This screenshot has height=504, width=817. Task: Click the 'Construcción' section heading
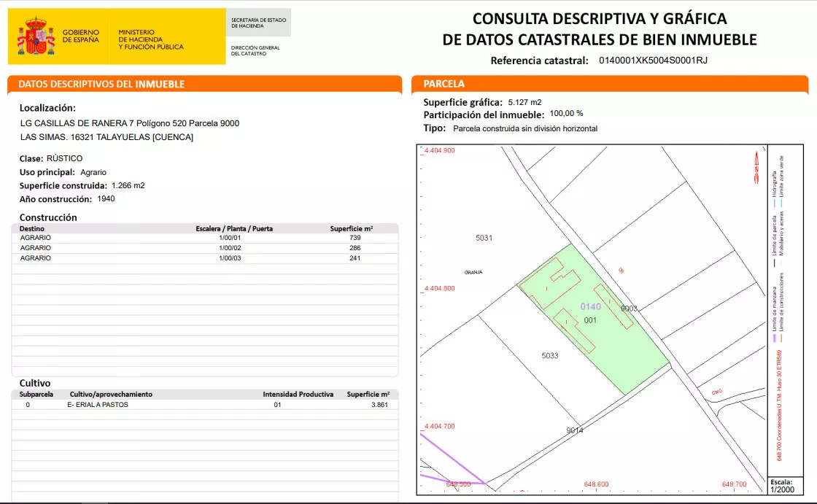[x=48, y=217]
